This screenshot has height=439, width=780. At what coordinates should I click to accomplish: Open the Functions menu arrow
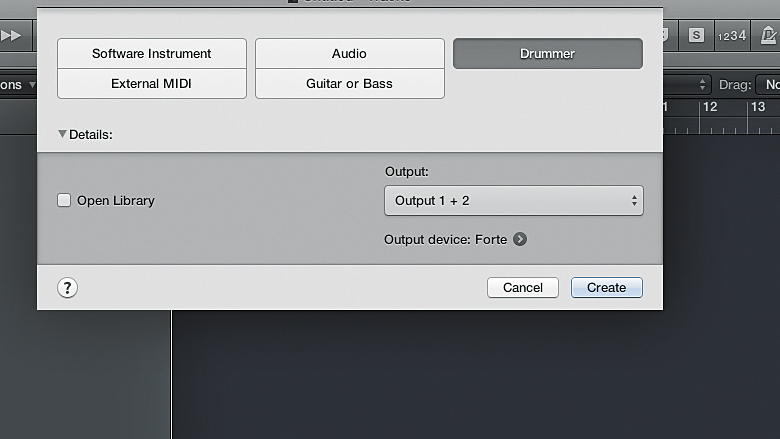(x=32, y=85)
